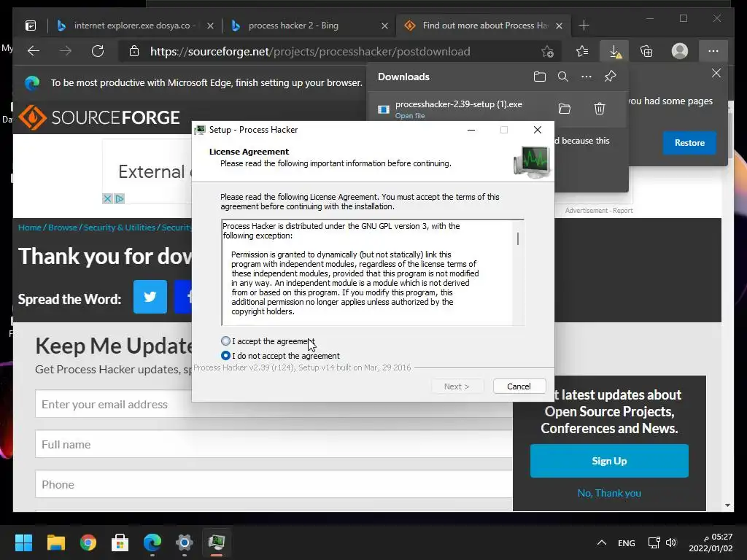Click the Full name field
The height and width of the screenshot is (560, 747).
click(274, 444)
